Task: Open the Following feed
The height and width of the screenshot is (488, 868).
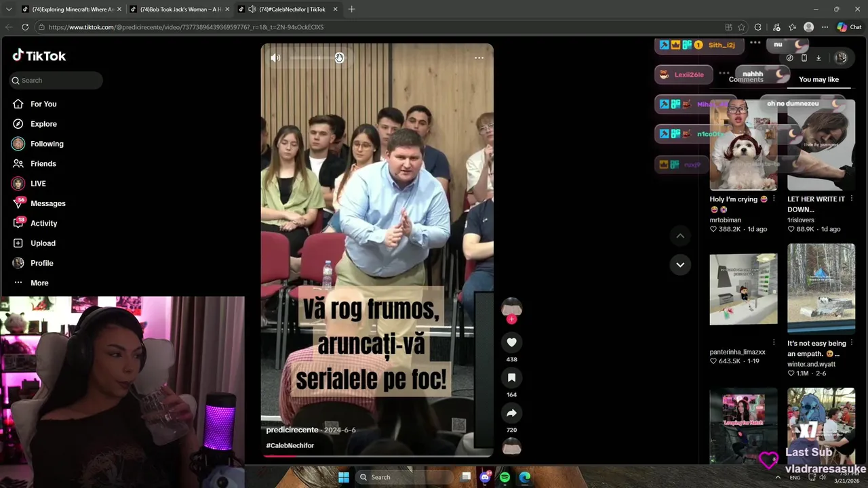Action: (38, 144)
